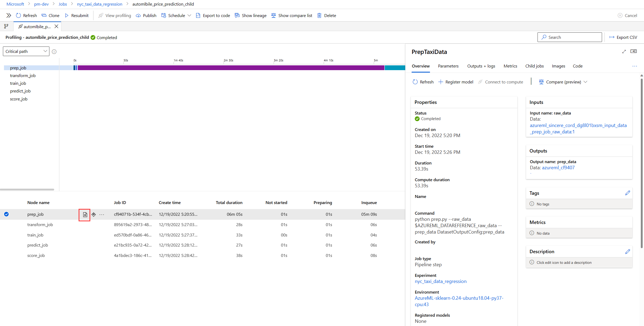
Task: Edit Tags using the pencil icon
Action: point(627,193)
